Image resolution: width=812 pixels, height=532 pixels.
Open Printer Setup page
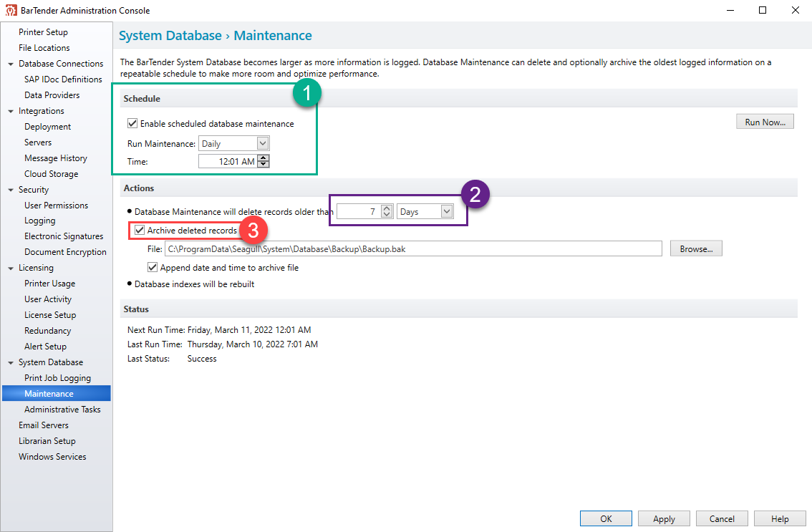coord(43,32)
